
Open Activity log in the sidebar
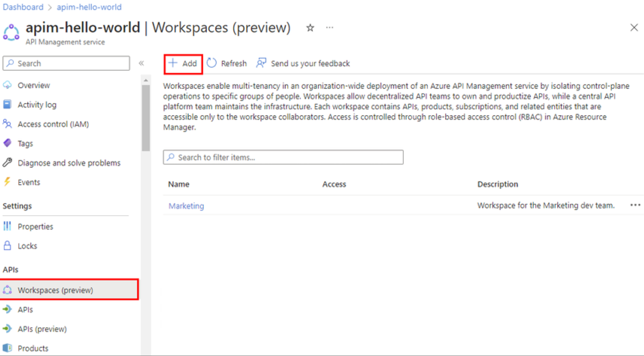click(x=37, y=105)
